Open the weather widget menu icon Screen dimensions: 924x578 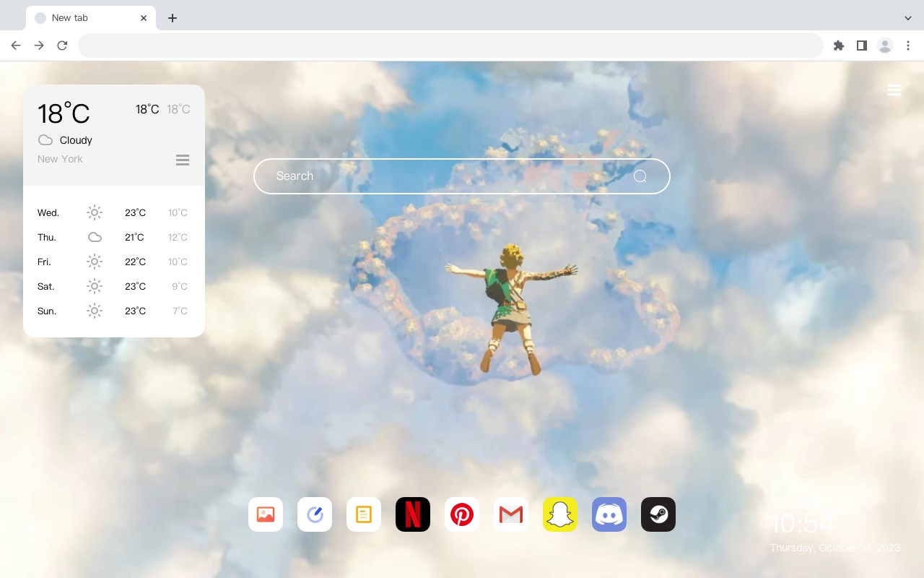[183, 160]
